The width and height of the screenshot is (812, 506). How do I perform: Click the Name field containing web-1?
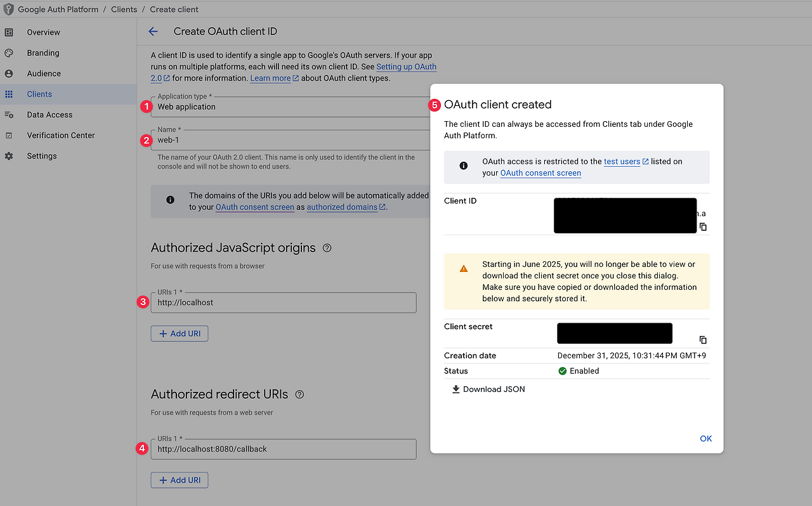(x=291, y=139)
